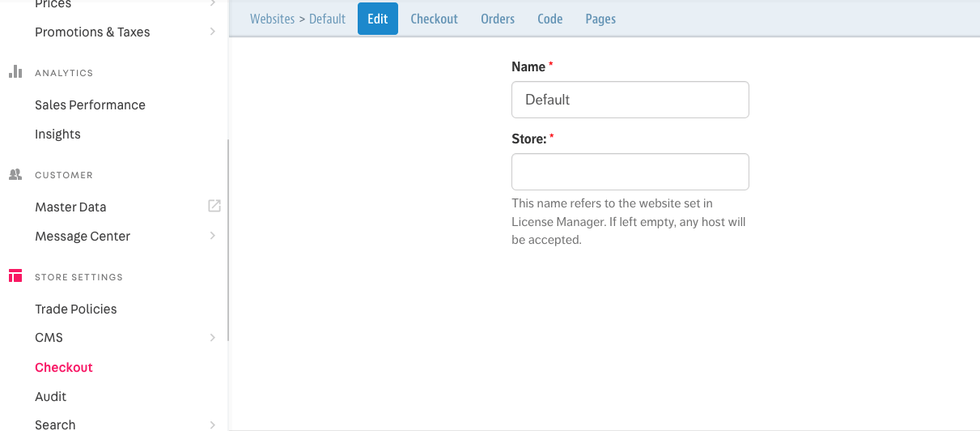
Task: Open Master Data in the sidebar
Action: (70, 207)
